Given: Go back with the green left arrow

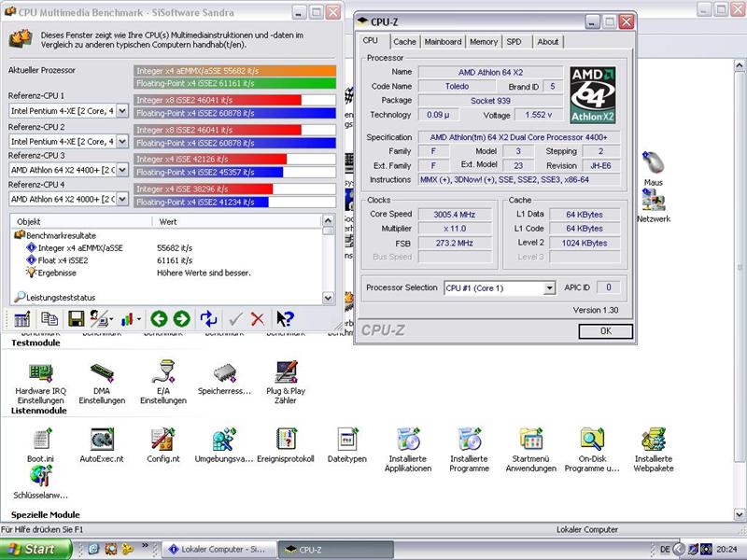Looking at the screenshot, I should click(x=159, y=319).
